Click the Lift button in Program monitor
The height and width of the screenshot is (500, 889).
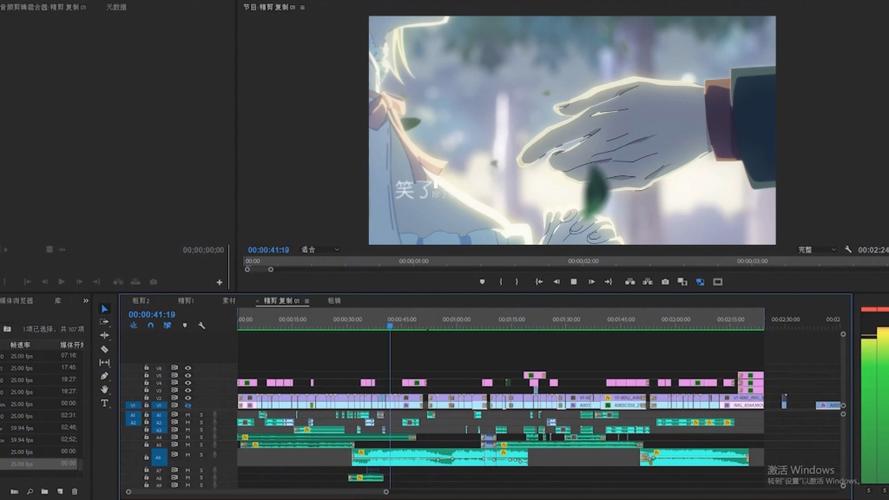tap(630, 282)
